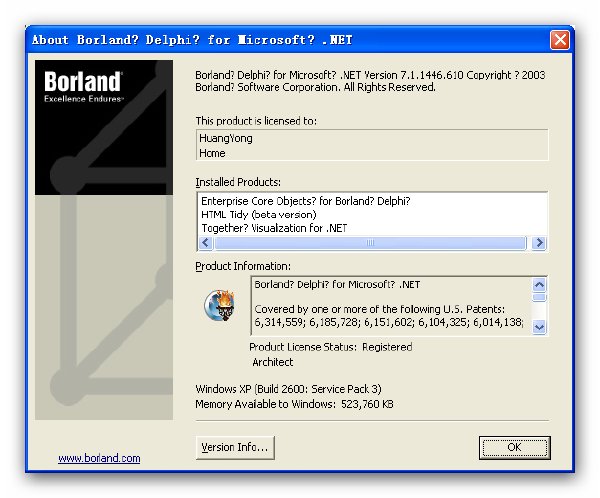Viewport: 600px width, 498px height.
Task: Close the About Borland Delphi dialog
Action: [560, 39]
